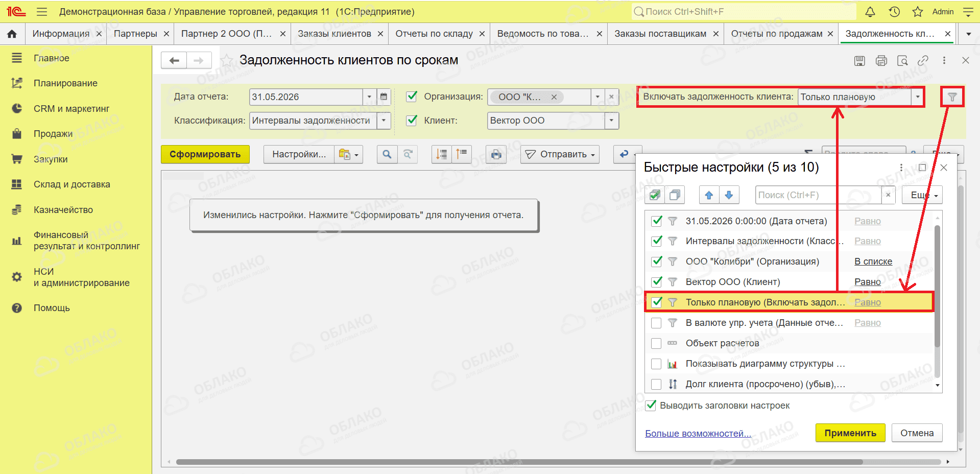Check the Показывать диаграмму структуры row
980x474 pixels.
(657, 364)
